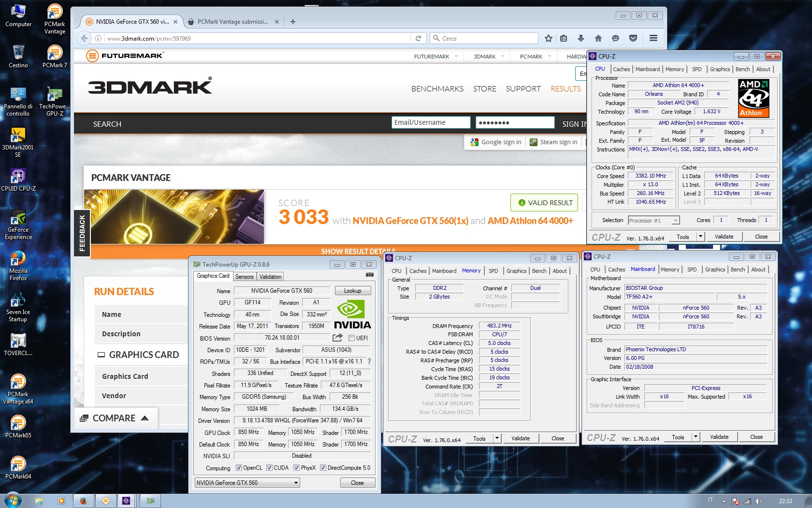Open Processor #1 selection dropdown in CPU-Z
This screenshot has width=812, height=508.
653,221
